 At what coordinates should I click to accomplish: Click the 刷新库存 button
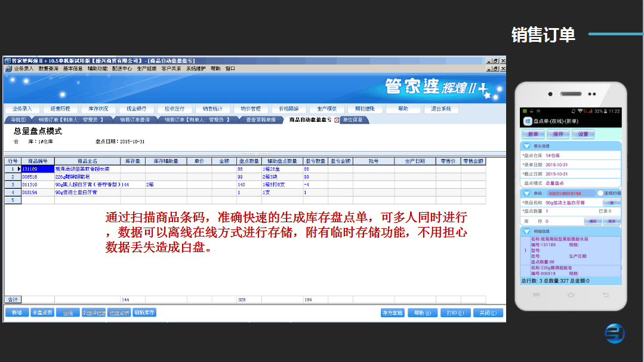pyautogui.click(x=144, y=312)
